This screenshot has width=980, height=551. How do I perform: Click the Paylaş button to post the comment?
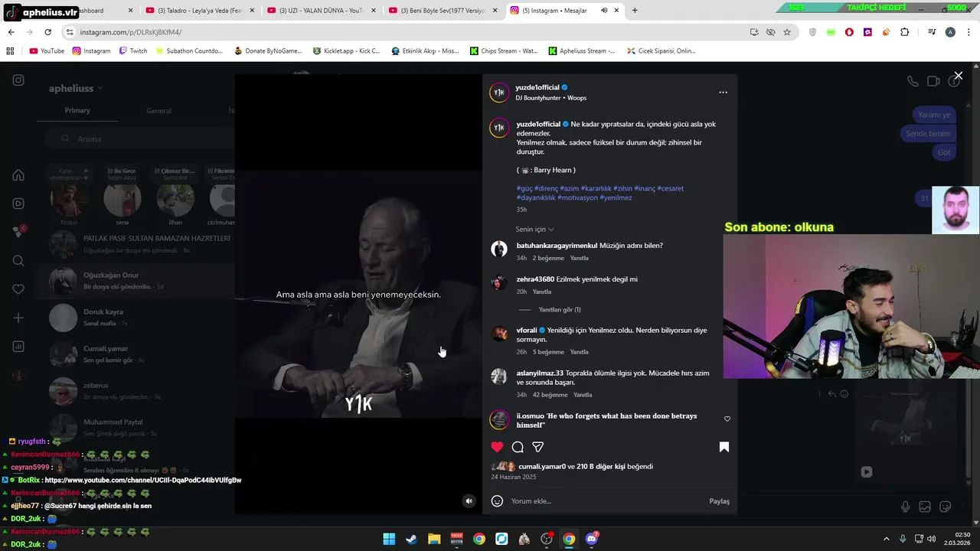[x=719, y=501]
